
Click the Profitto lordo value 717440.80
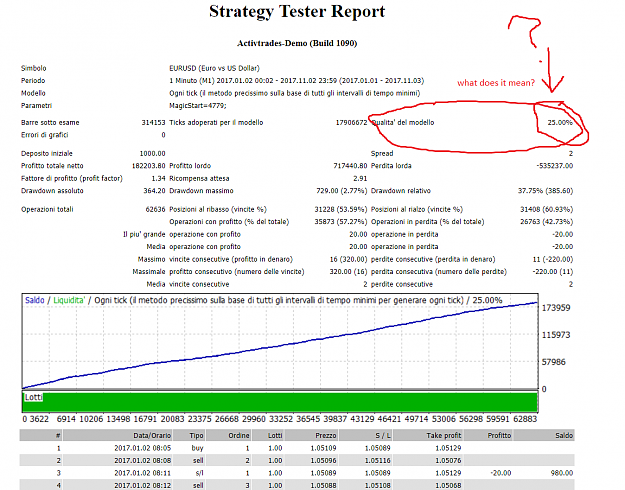350,166
